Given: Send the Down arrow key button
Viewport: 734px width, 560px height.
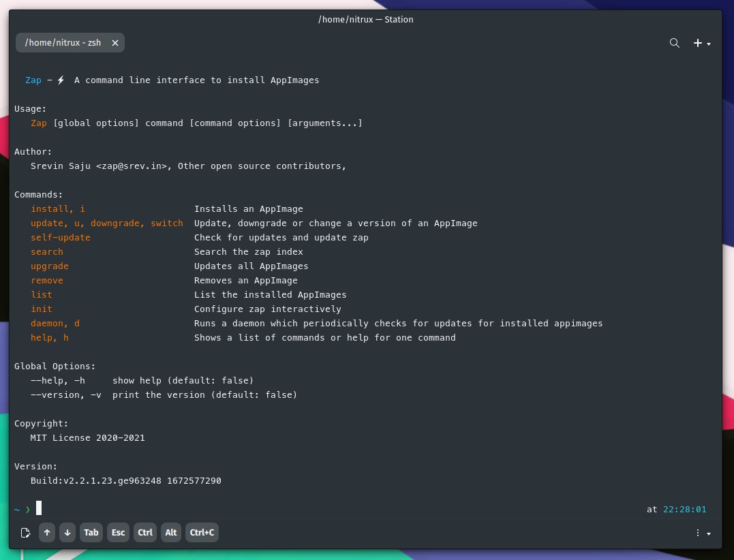Looking at the screenshot, I should 67,532.
